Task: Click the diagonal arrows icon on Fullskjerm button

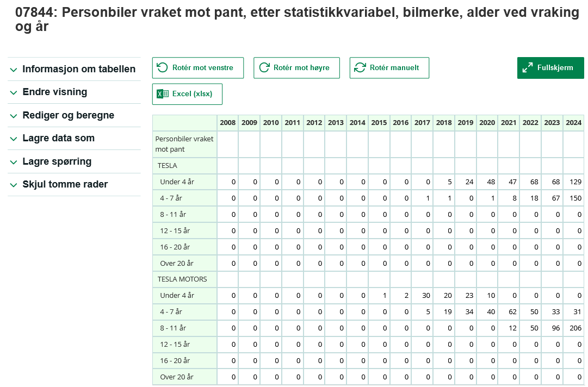Action: click(527, 67)
